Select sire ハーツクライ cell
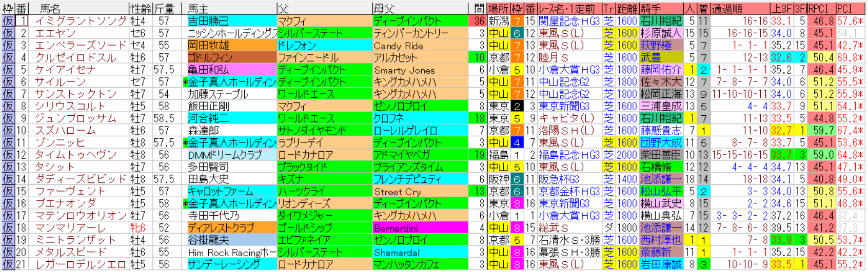The height and width of the screenshot is (272, 868). (302, 192)
